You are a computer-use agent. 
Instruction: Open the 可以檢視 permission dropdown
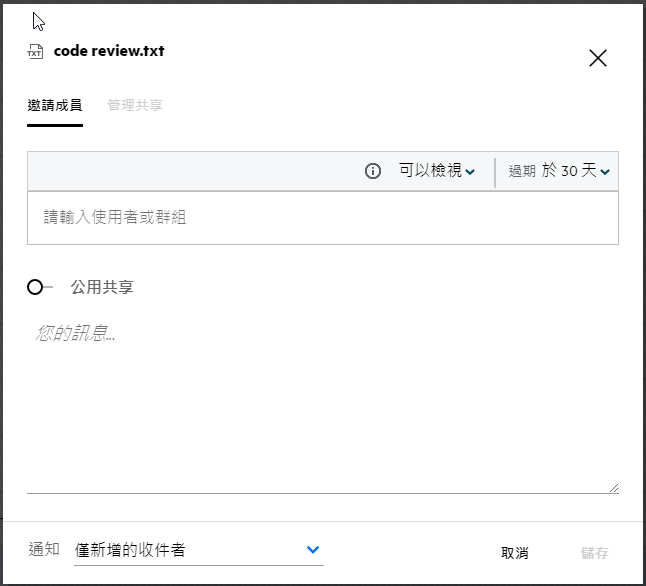tap(437, 171)
